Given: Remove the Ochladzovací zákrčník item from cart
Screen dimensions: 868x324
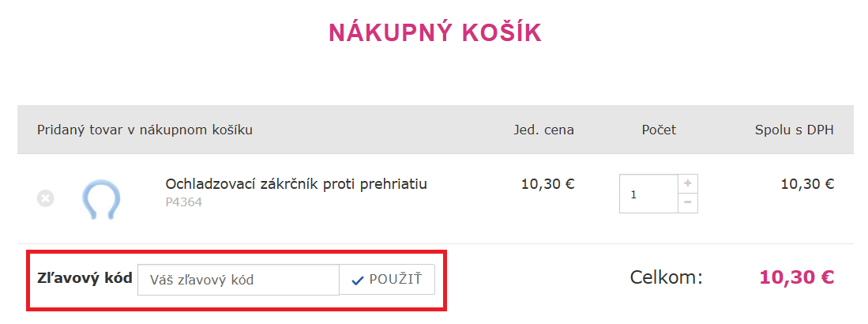Looking at the screenshot, I should tap(45, 198).
